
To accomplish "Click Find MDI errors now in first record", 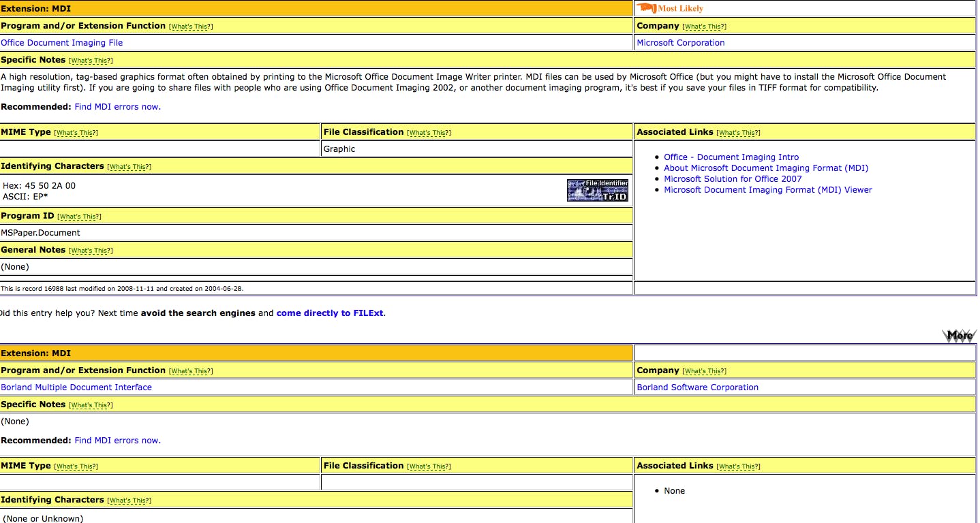I will pos(117,107).
